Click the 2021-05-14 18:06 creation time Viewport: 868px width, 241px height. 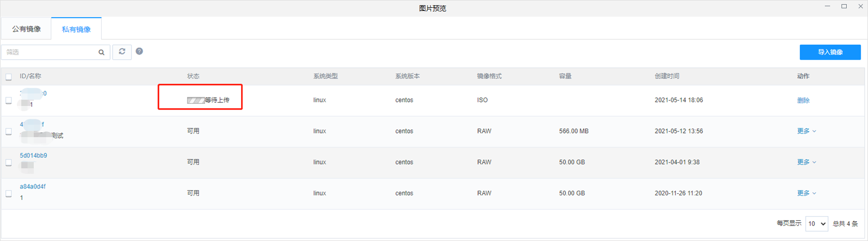point(679,100)
